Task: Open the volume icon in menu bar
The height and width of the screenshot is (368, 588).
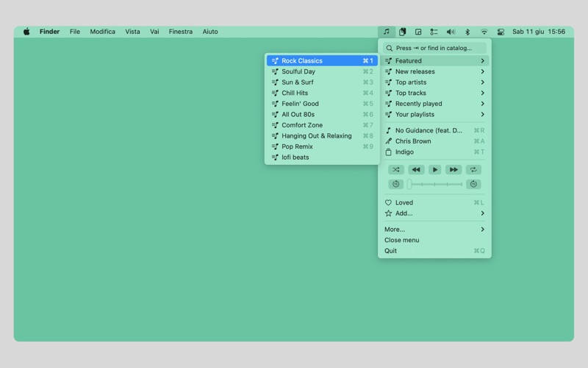Action: pos(451,32)
